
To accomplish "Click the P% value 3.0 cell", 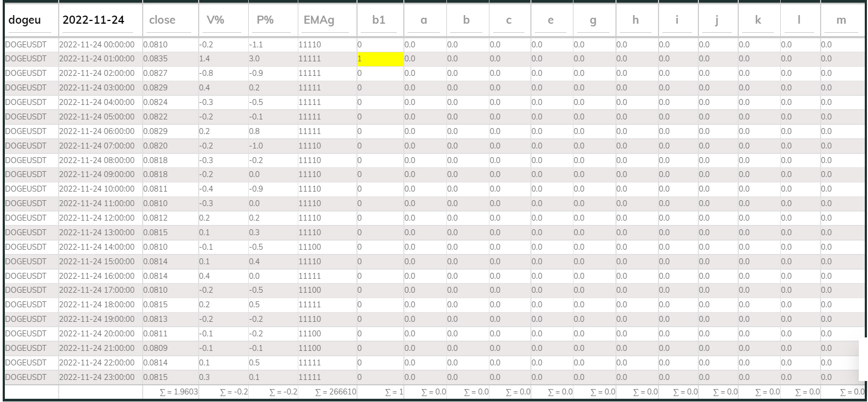I will (x=254, y=59).
